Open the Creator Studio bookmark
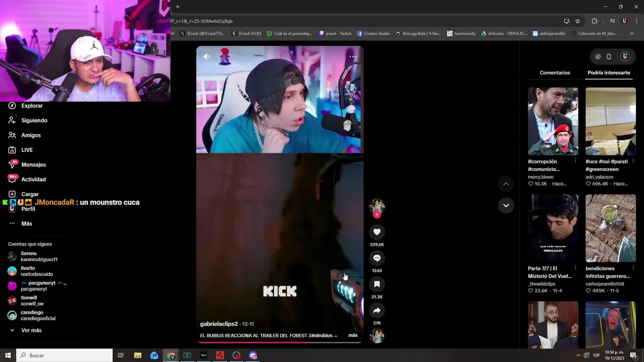Viewport: 644px width, 362px height. (x=373, y=34)
